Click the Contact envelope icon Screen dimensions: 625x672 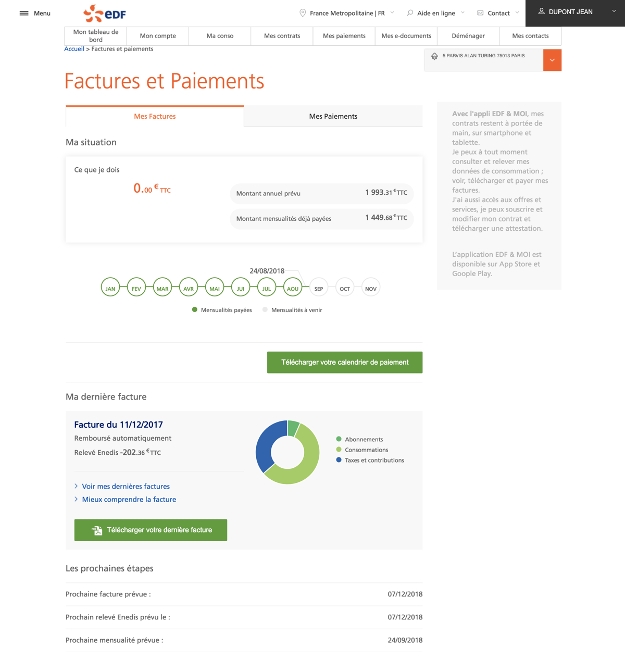coord(480,13)
